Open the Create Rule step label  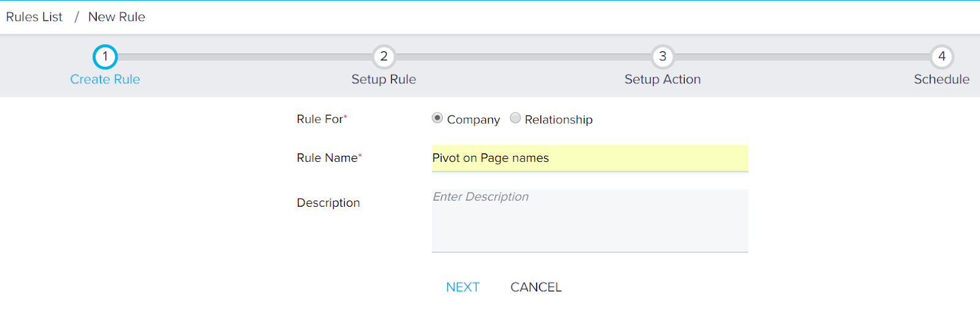pyautogui.click(x=105, y=79)
